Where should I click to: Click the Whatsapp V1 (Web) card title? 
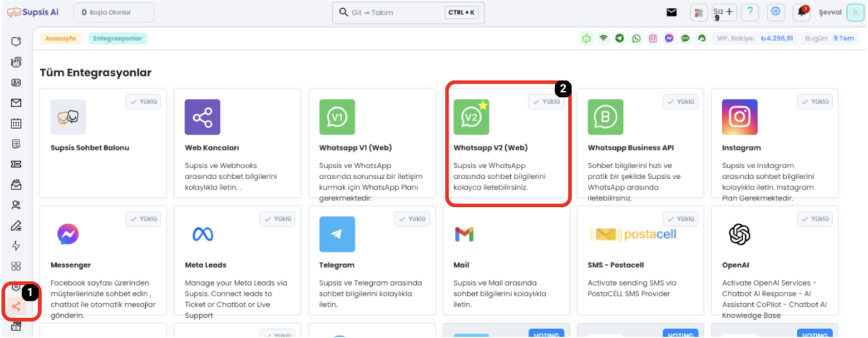pos(356,147)
